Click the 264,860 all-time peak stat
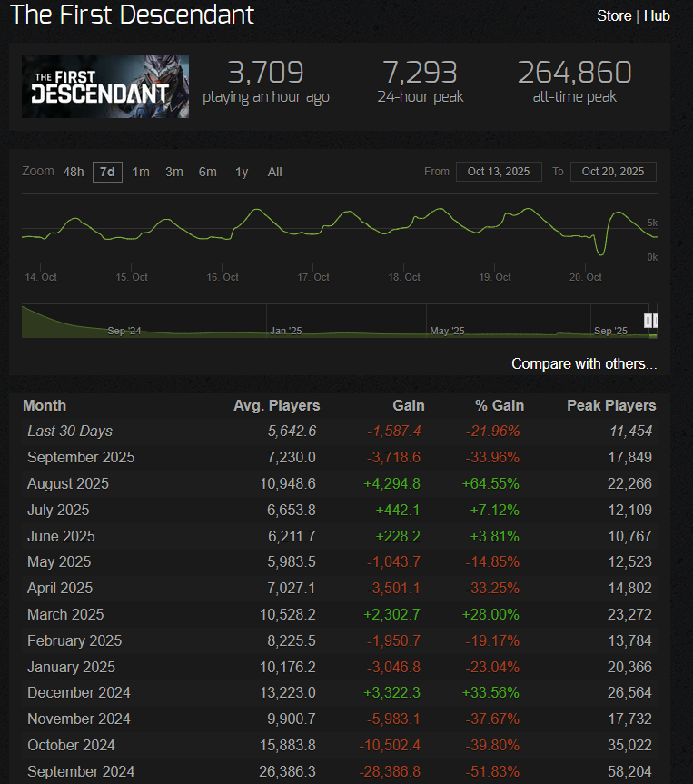Image resolution: width=693 pixels, height=784 pixels. click(x=575, y=82)
